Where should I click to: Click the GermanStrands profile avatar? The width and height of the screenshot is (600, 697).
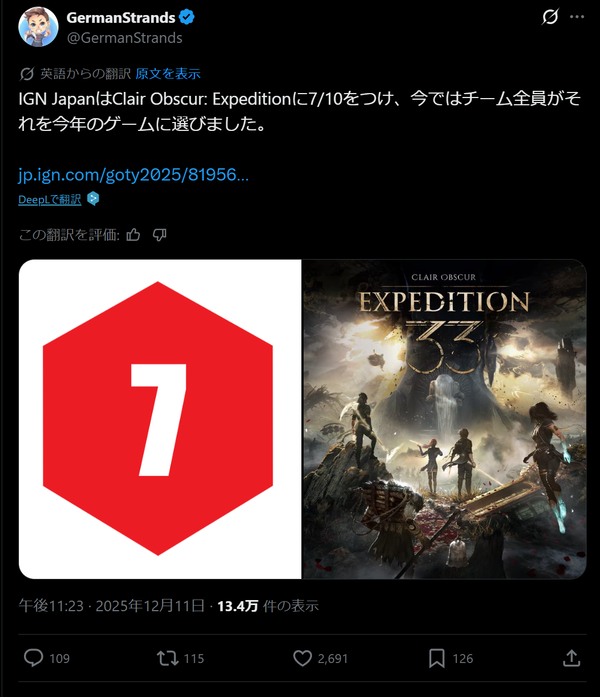38,27
